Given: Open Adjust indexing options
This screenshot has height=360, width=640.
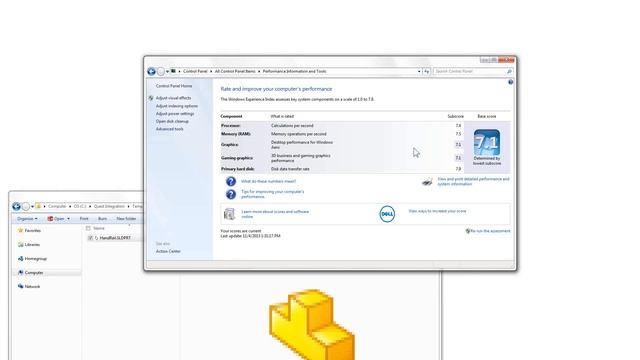Looking at the screenshot, I should pos(177,106).
